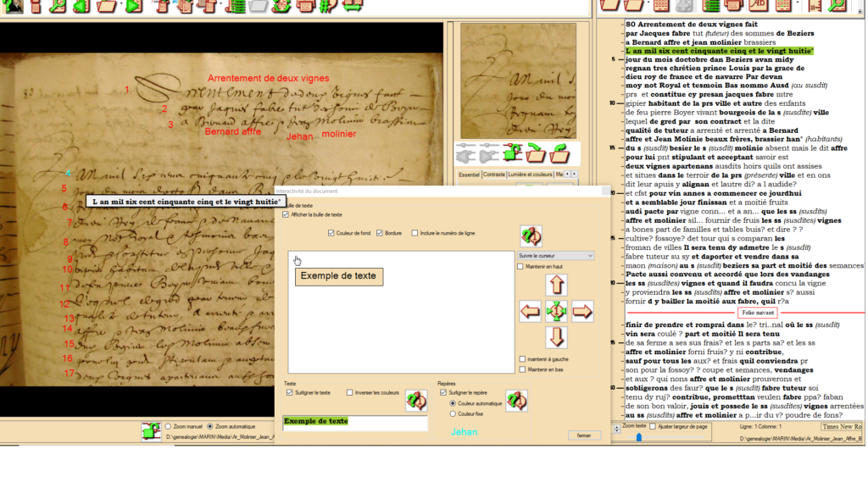Click highlighted line 'L an mil six cent cinquante cinq'

[x=720, y=51]
